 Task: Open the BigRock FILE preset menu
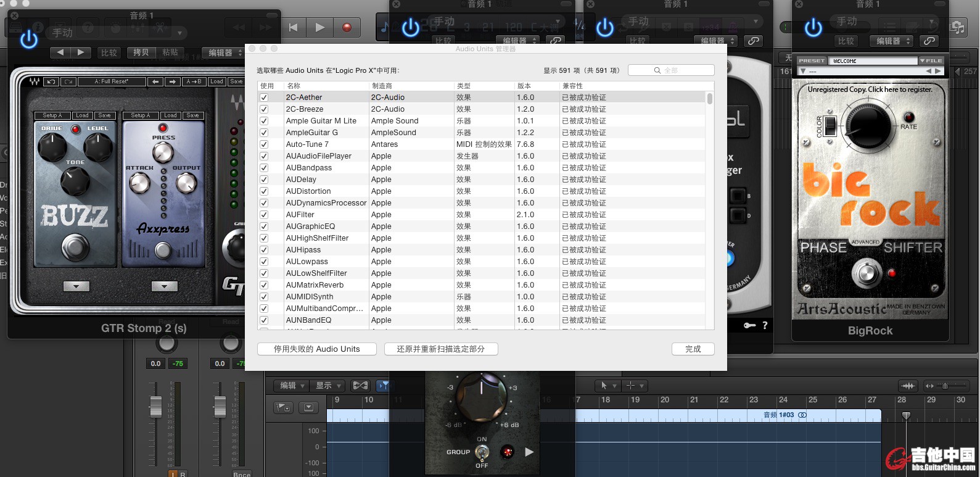coord(931,60)
